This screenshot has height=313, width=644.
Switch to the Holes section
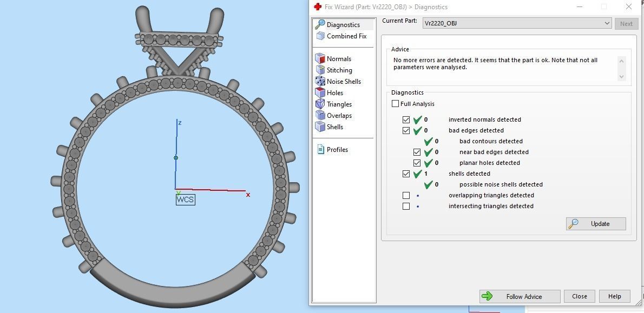[x=335, y=92]
